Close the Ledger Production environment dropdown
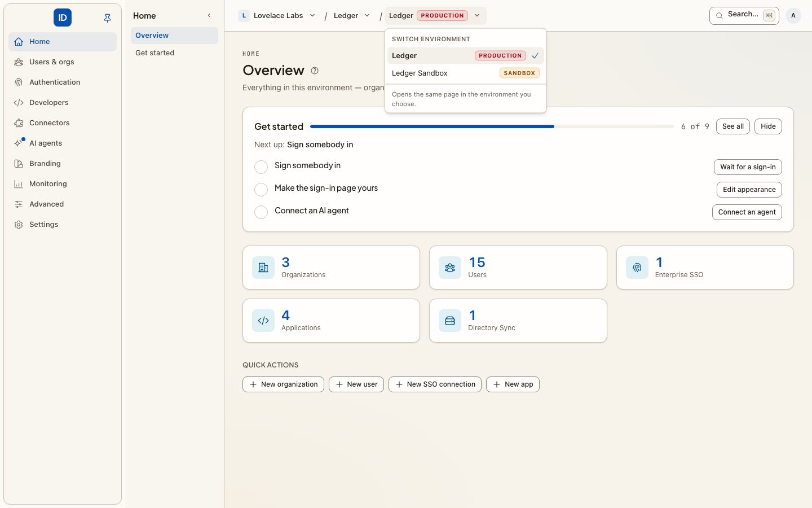 (435, 16)
